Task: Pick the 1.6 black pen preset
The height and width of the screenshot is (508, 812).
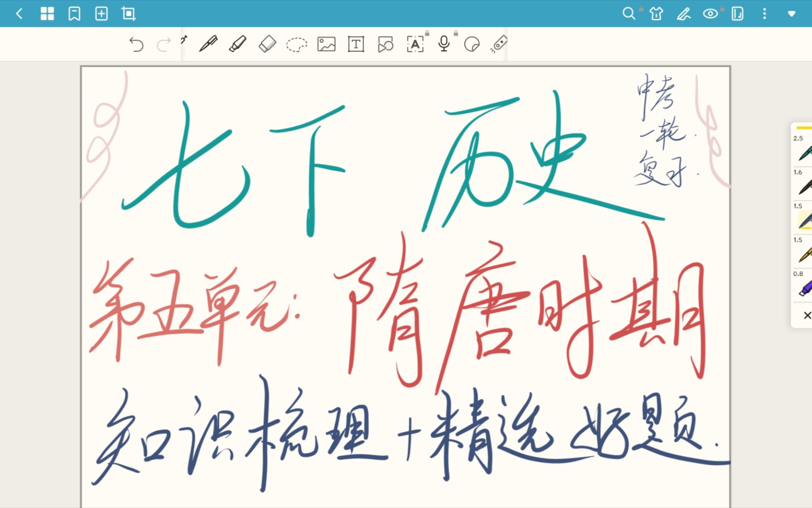Action: (x=804, y=186)
